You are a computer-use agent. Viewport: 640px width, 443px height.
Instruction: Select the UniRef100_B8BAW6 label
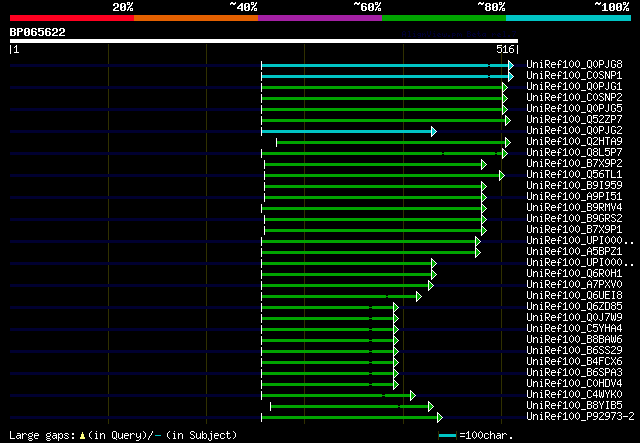pos(574,340)
